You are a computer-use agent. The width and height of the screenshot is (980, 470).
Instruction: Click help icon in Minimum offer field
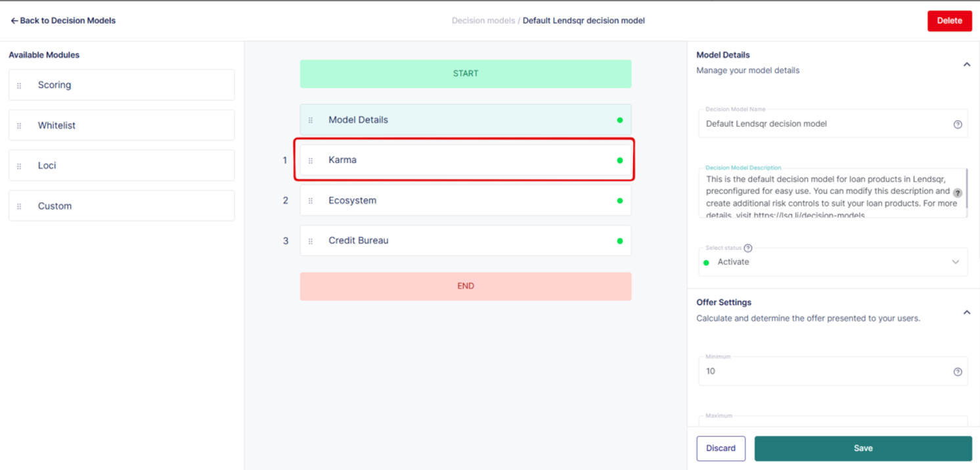pos(957,372)
